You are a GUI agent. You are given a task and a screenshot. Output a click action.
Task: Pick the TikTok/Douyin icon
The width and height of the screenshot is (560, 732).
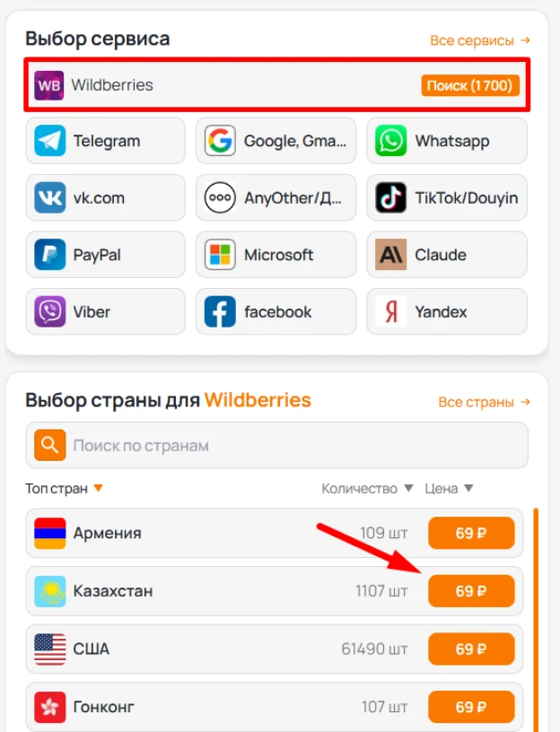click(x=391, y=197)
